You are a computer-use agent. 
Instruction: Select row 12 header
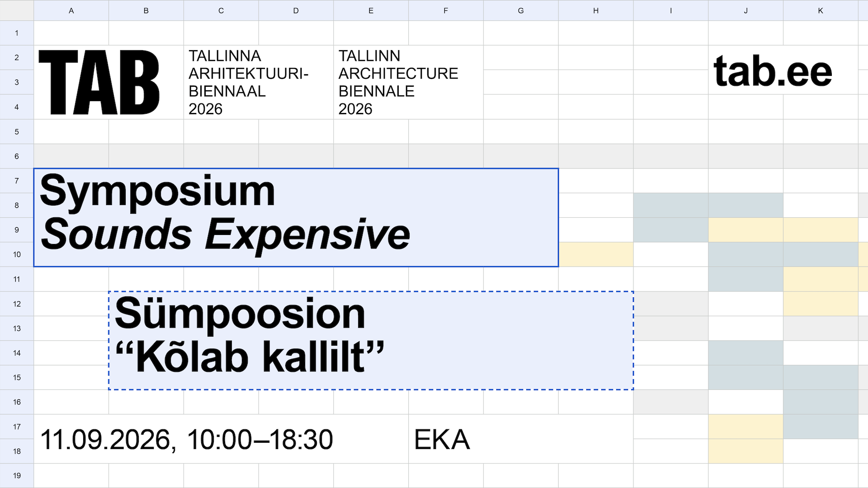click(x=17, y=304)
